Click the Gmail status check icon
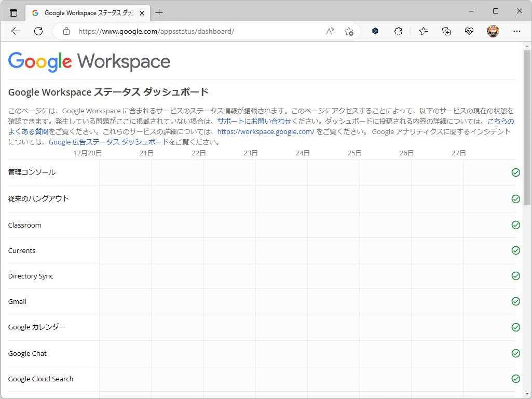This screenshot has height=399, width=532. pos(516,301)
